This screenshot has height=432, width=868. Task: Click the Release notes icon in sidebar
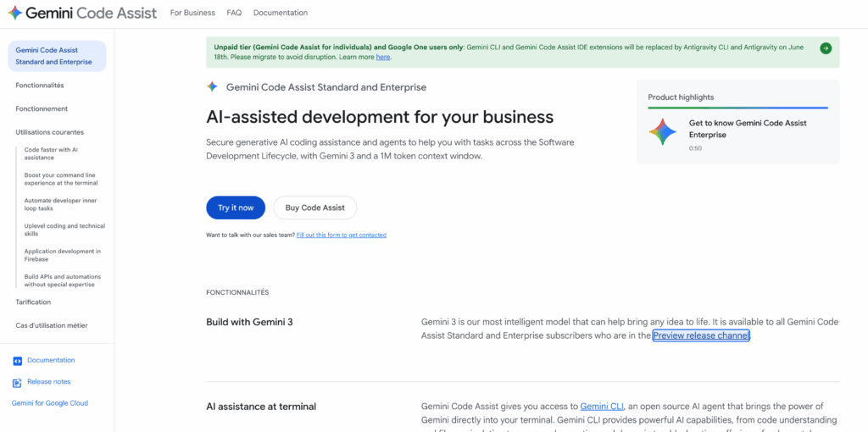(17, 382)
